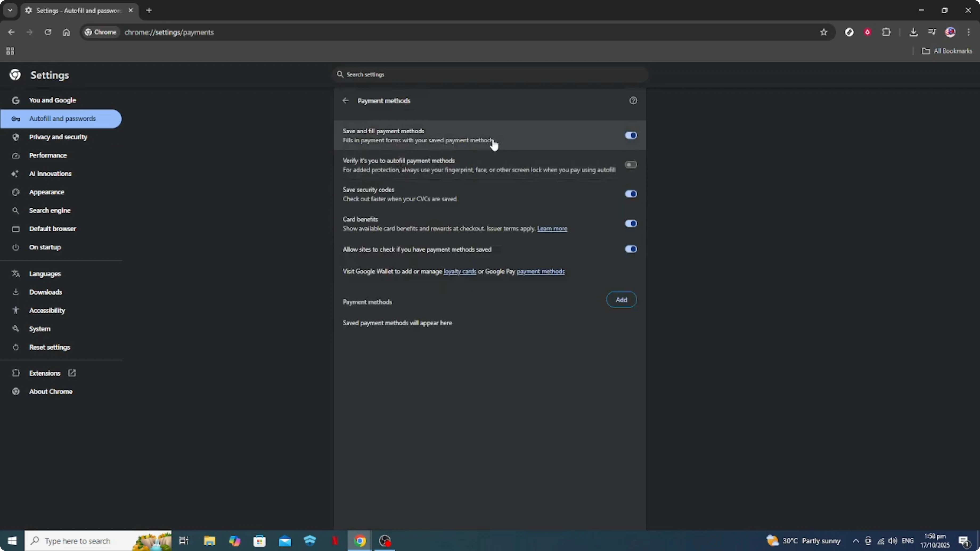The width and height of the screenshot is (980, 551).
Task: Open profile avatar in toolbar
Action: pyautogui.click(x=950, y=32)
